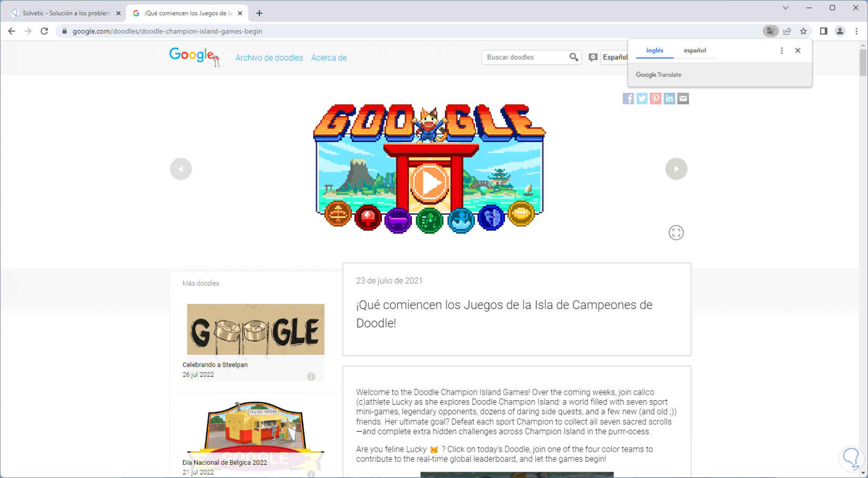Share doodle on Pinterest
This screenshot has height=478, width=868.
[x=655, y=98]
